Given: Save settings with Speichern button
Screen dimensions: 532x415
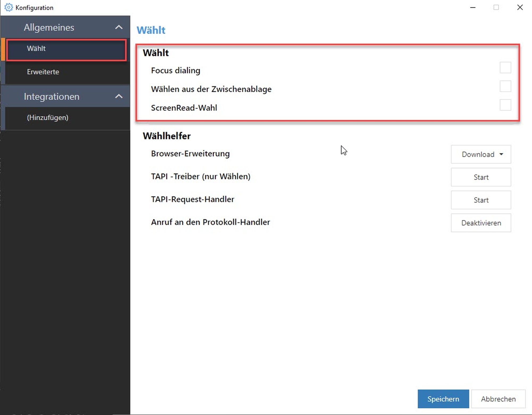Looking at the screenshot, I should (x=443, y=399).
